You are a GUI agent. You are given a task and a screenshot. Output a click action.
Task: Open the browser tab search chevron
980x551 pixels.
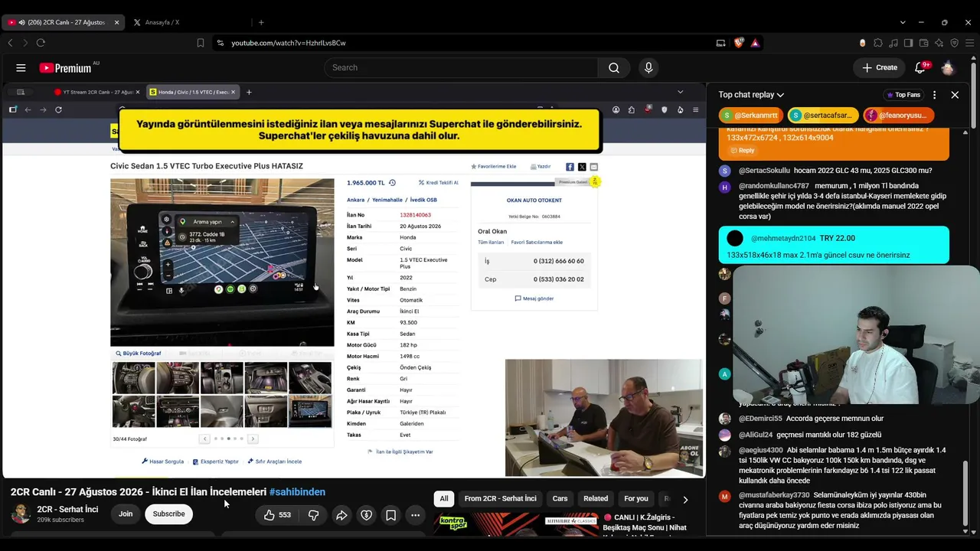point(903,22)
